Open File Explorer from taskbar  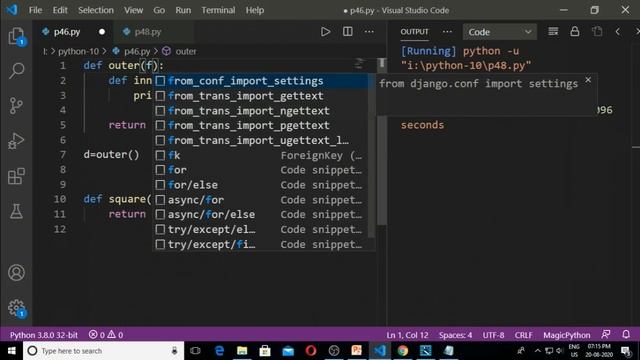pos(242,351)
